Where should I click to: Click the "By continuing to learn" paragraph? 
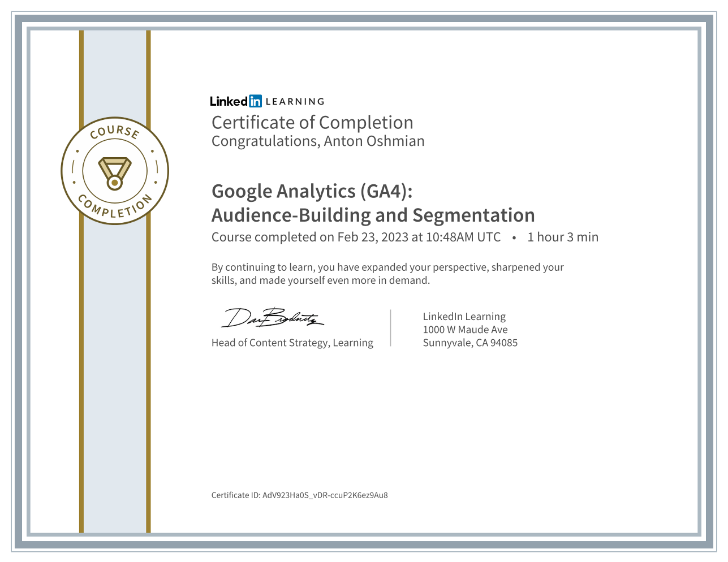point(387,274)
